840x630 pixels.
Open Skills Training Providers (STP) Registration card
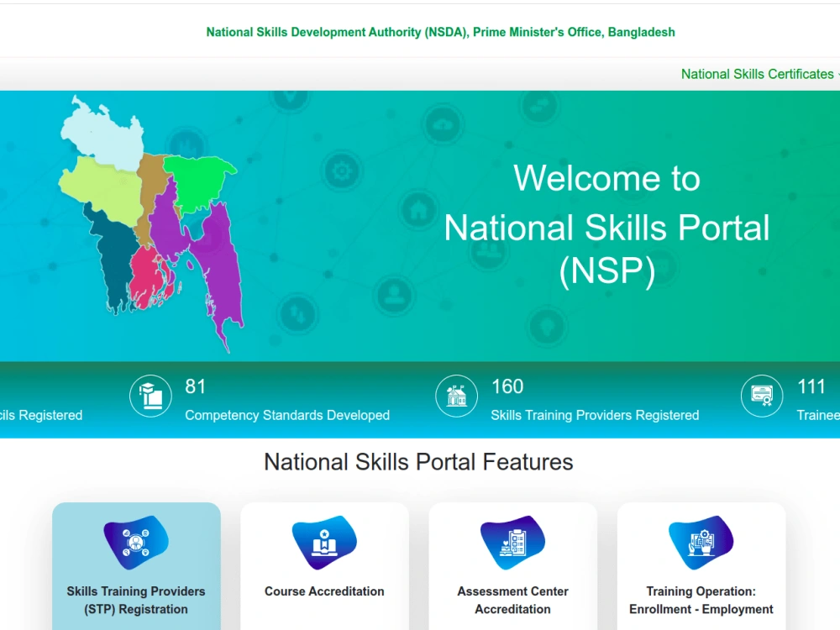click(136, 566)
